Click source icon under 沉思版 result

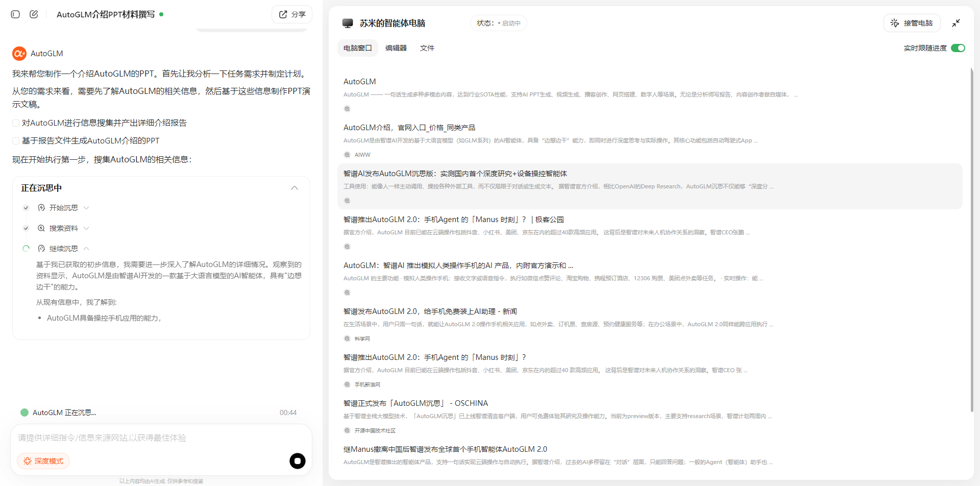(x=347, y=201)
